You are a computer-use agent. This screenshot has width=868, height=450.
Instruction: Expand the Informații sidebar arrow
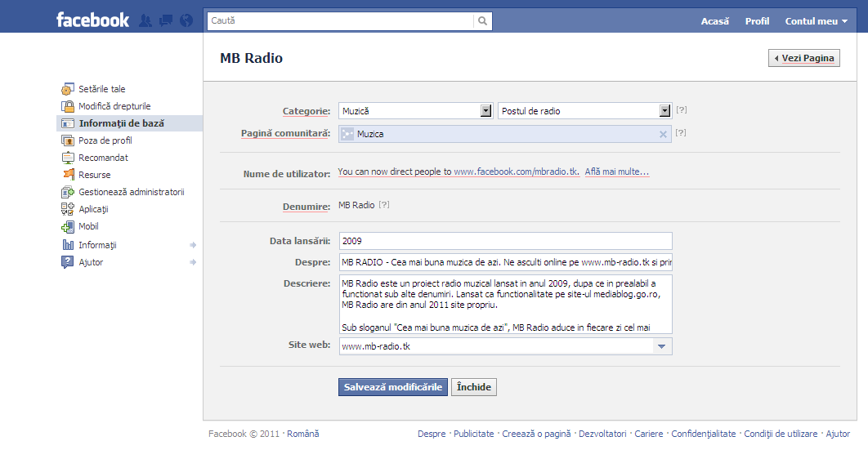pos(193,245)
